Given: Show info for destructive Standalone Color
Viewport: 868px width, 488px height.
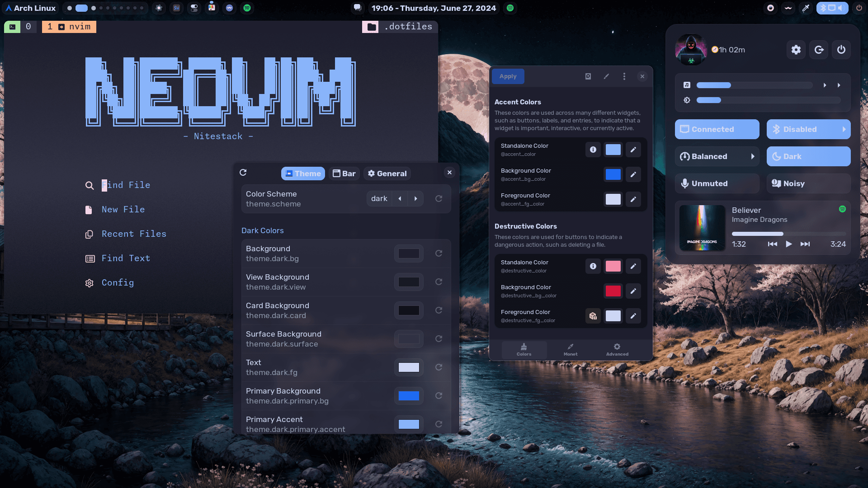Looking at the screenshot, I should (x=593, y=266).
